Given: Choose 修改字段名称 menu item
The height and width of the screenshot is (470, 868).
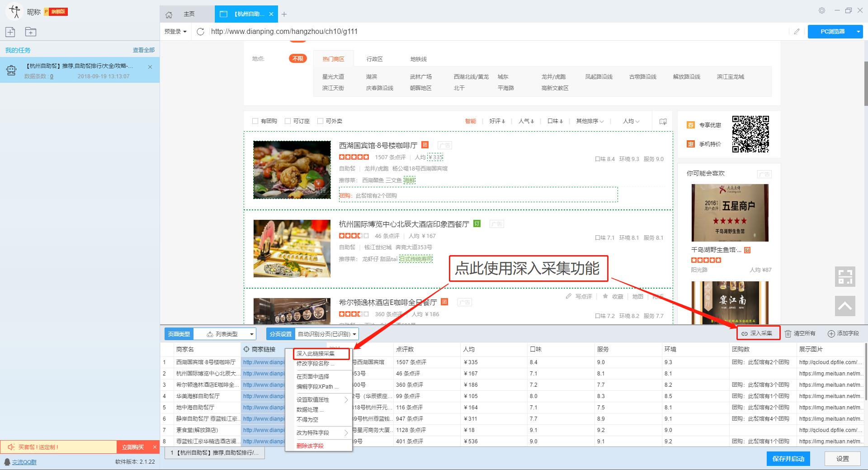Looking at the screenshot, I should 318,363.
